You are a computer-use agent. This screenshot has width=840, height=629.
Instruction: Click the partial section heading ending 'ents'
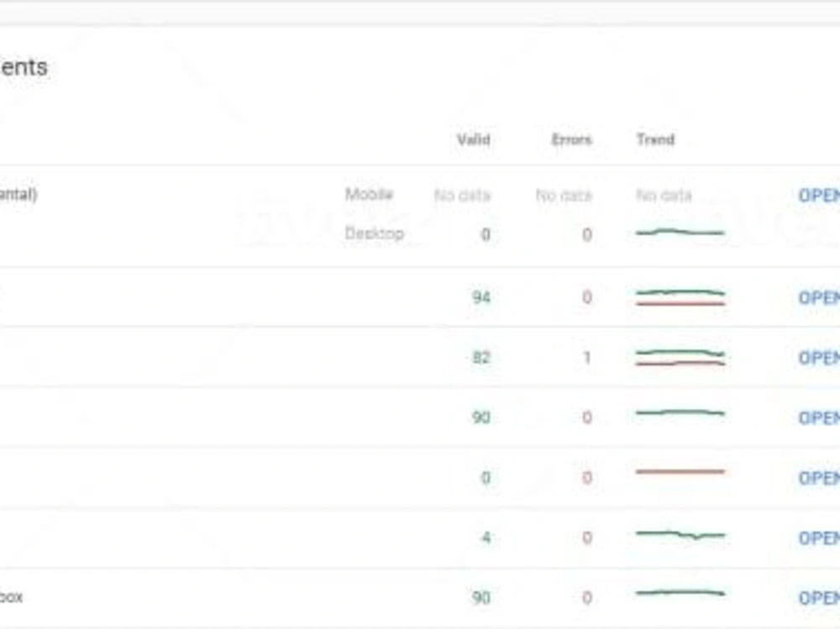tap(24, 67)
